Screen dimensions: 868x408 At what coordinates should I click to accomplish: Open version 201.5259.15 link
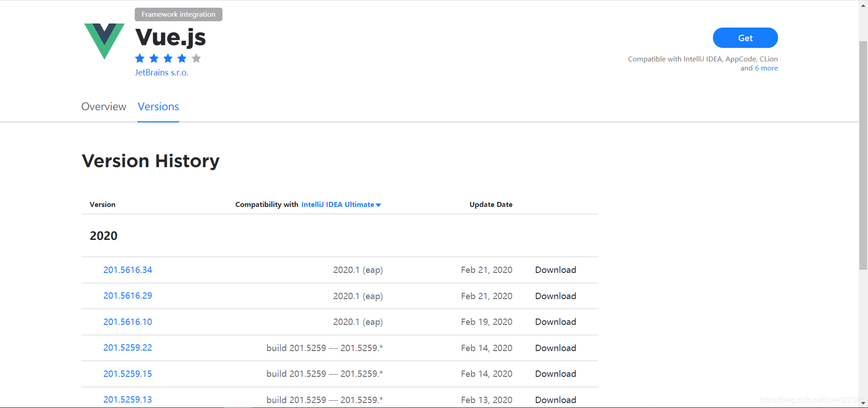coord(127,374)
